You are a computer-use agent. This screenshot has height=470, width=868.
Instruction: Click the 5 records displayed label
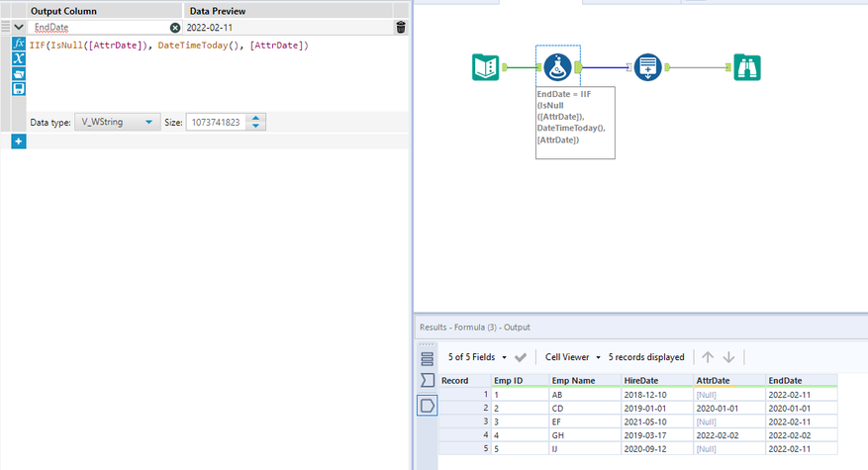click(646, 357)
